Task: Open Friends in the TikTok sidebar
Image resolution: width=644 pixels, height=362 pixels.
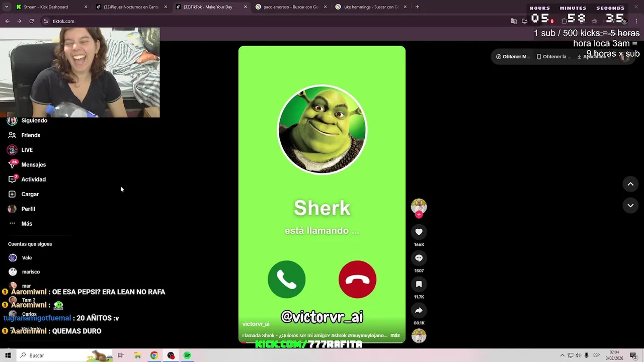Action: [24, 135]
